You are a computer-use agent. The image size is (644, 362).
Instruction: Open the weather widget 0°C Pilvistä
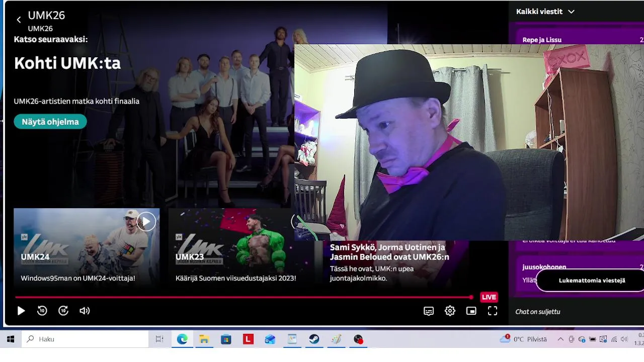[x=523, y=339]
